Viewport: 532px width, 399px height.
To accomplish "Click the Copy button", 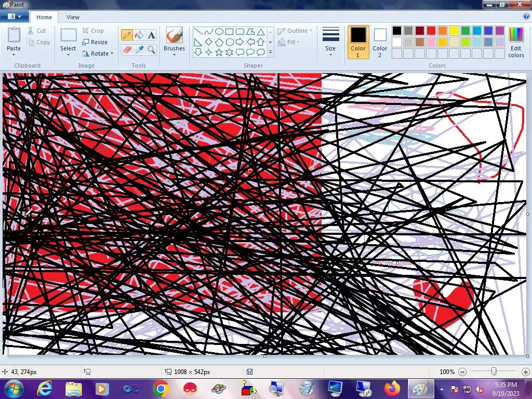I will click(x=38, y=42).
